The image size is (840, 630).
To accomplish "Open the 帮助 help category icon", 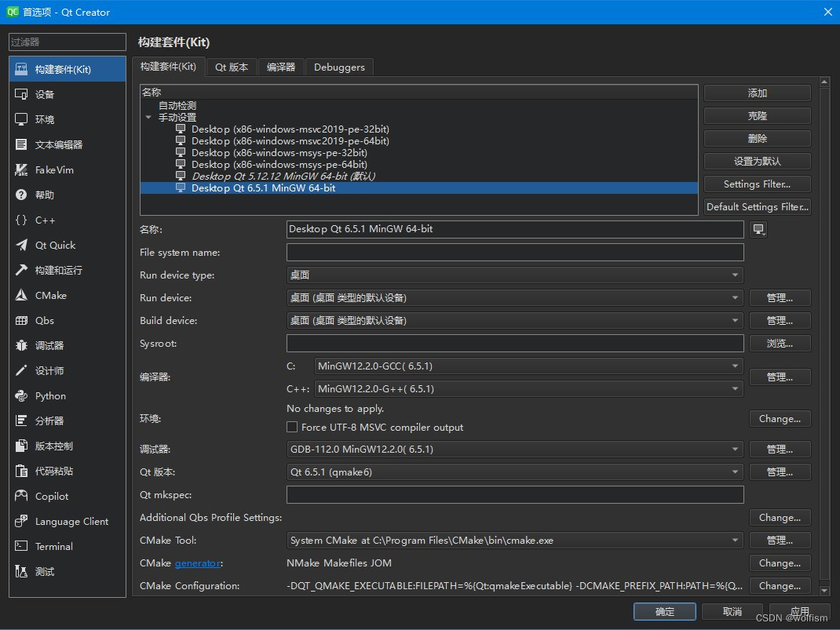I will pos(21,195).
